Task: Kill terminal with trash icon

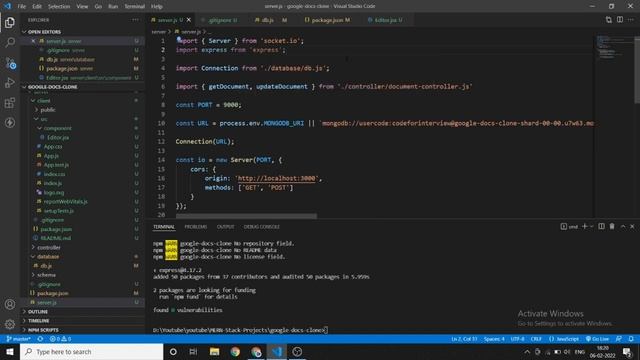Action: 612,227
